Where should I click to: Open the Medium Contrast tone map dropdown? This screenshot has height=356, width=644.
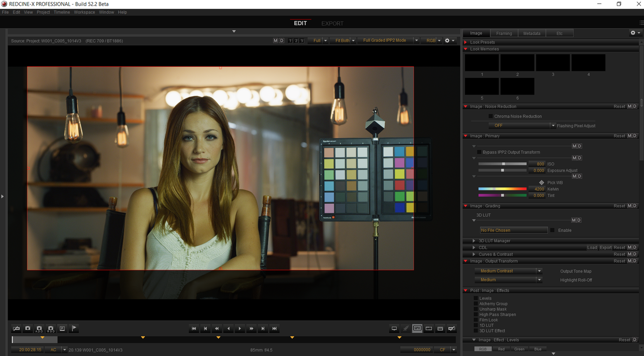(x=508, y=271)
